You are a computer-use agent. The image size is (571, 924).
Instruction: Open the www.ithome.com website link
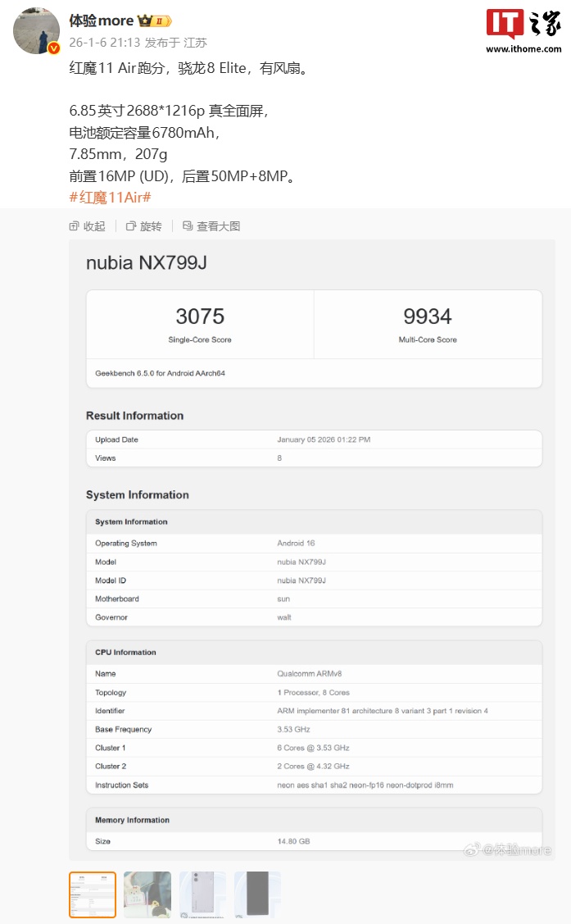523,49
